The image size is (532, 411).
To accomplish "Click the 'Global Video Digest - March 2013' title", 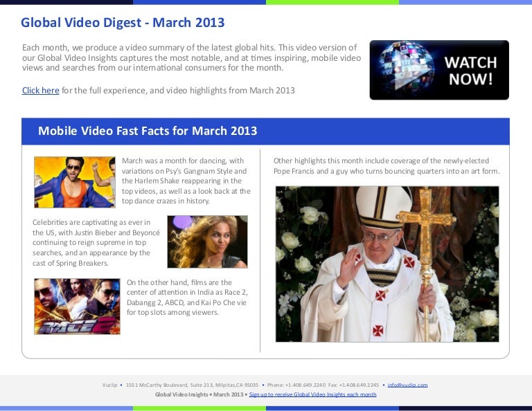I will (123, 23).
